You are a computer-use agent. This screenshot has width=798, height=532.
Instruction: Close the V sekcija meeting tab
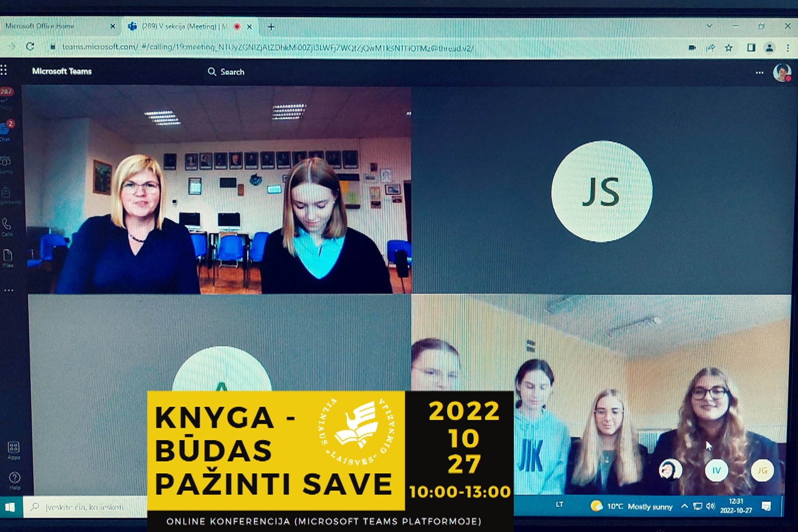pos(249,27)
